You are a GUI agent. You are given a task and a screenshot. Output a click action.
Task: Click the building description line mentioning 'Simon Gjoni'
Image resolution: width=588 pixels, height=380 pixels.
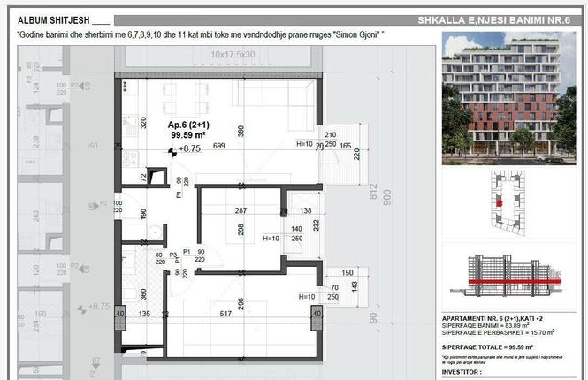[201, 34]
